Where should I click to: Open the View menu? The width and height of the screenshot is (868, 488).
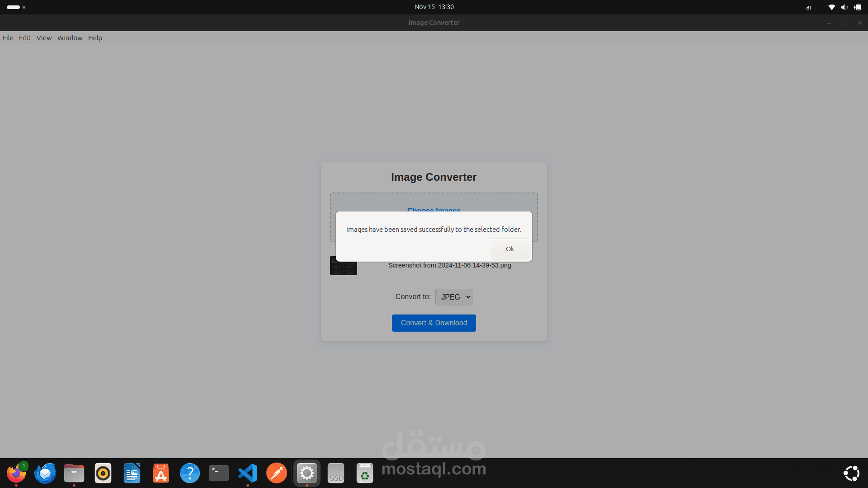pos(44,38)
